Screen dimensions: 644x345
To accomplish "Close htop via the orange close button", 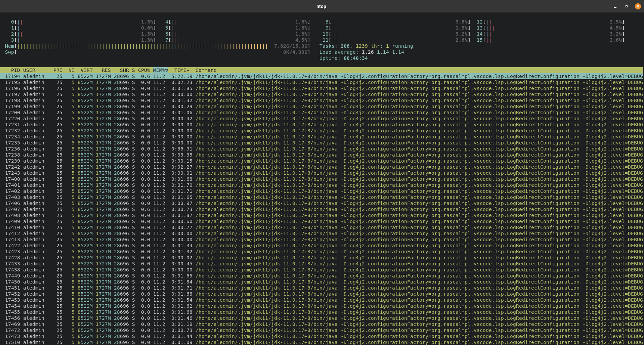I will 638,6.
